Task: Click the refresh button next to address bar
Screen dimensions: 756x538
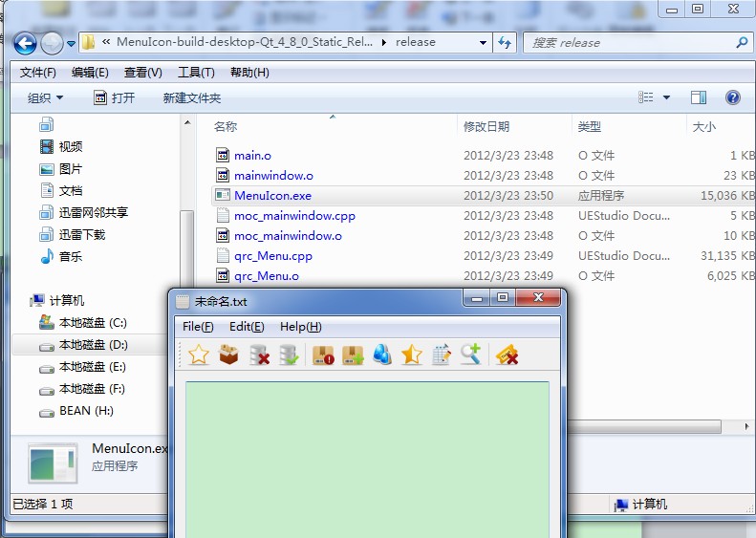Action: tap(505, 42)
